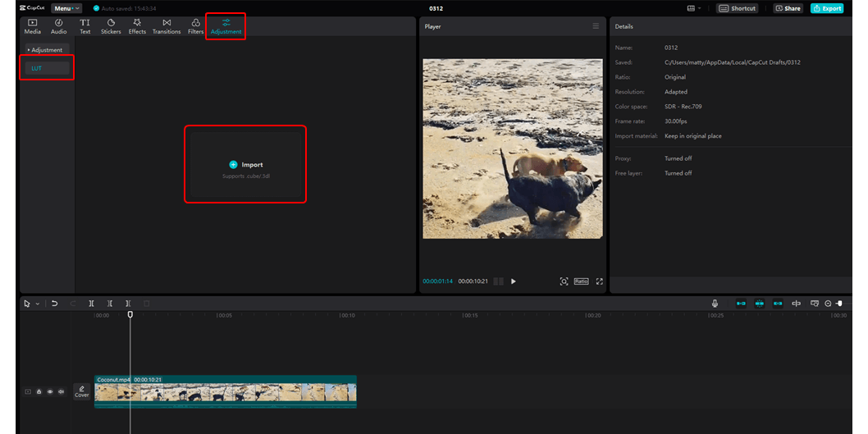This screenshot has width=868, height=434.
Task: Split the clip at playhead
Action: click(x=91, y=304)
